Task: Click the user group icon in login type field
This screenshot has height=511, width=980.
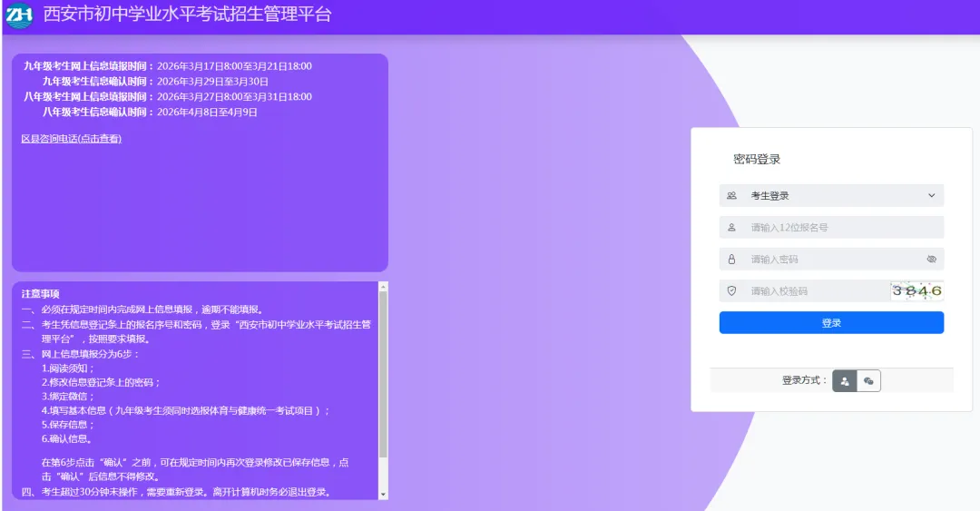Action: point(731,196)
